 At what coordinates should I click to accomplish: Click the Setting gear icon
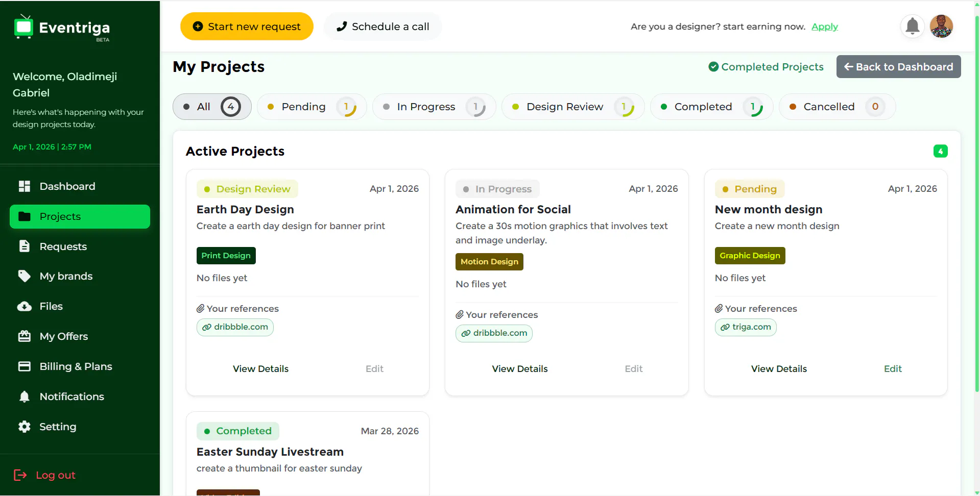[x=25, y=427]
